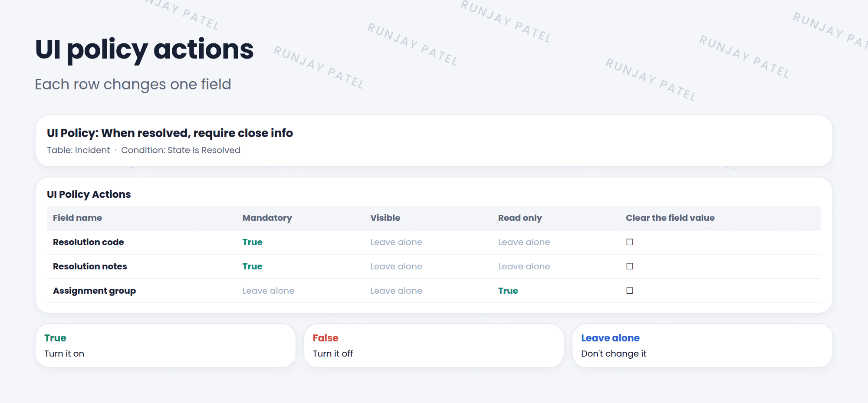
Task: Click Visible Leave alone for Assignment group
Action: [x=396, y=291]
